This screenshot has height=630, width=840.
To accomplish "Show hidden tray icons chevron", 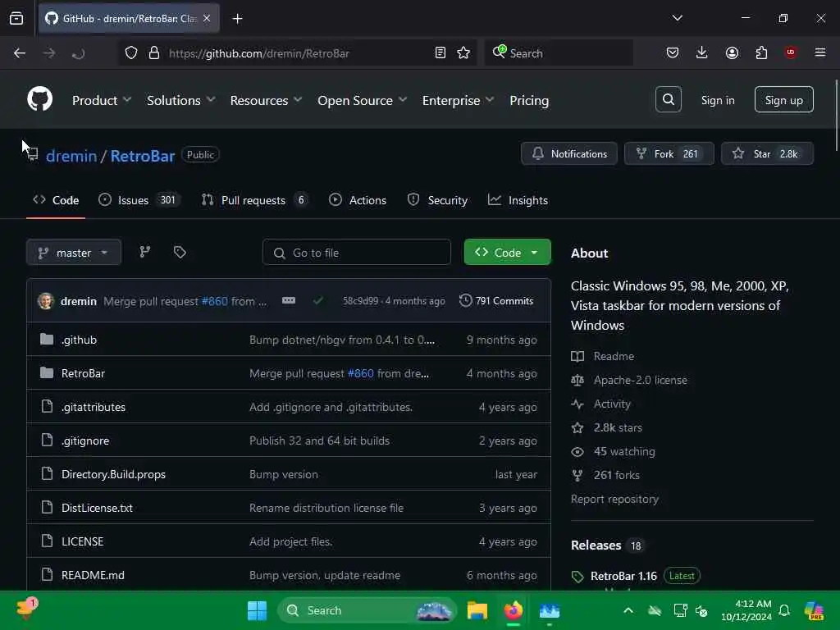I will [628, 610].
